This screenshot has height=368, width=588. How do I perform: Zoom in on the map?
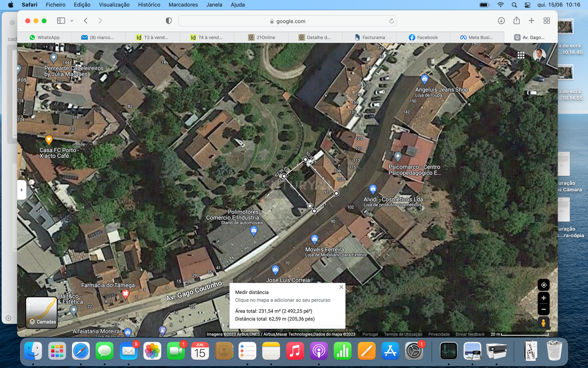[x=544, y=298]
